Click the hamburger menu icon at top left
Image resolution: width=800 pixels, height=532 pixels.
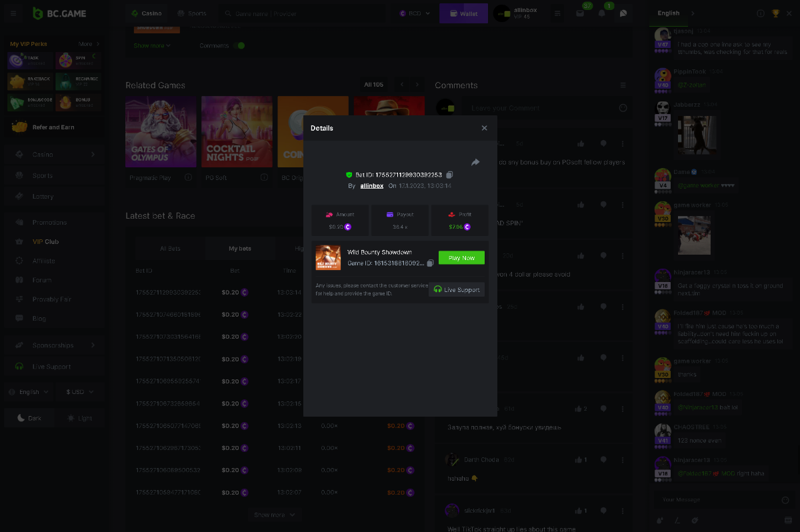click(13, 13)
